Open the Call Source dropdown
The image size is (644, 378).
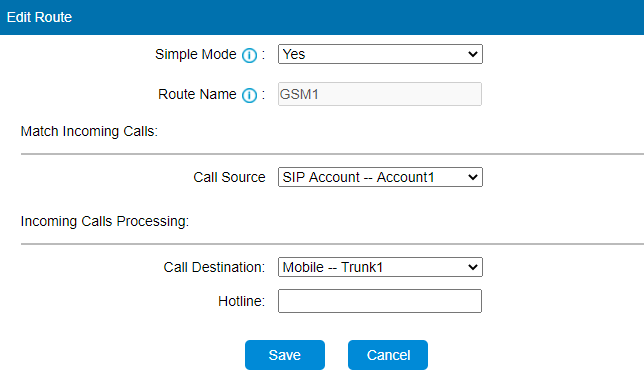coord(380,177)
